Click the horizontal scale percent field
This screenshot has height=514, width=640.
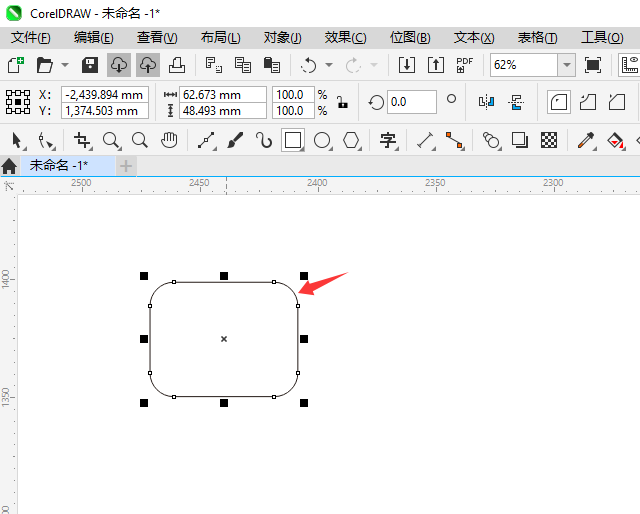click(x=293, y=95)
